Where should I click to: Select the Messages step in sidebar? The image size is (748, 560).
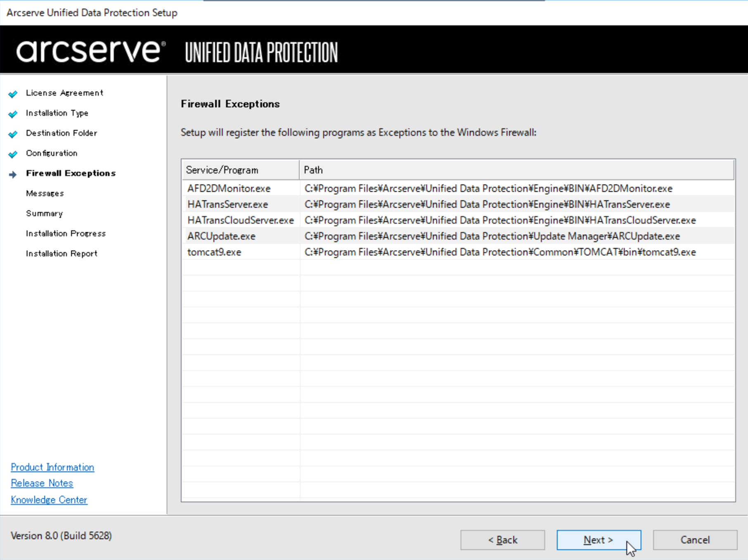click(x=45, y=193)
